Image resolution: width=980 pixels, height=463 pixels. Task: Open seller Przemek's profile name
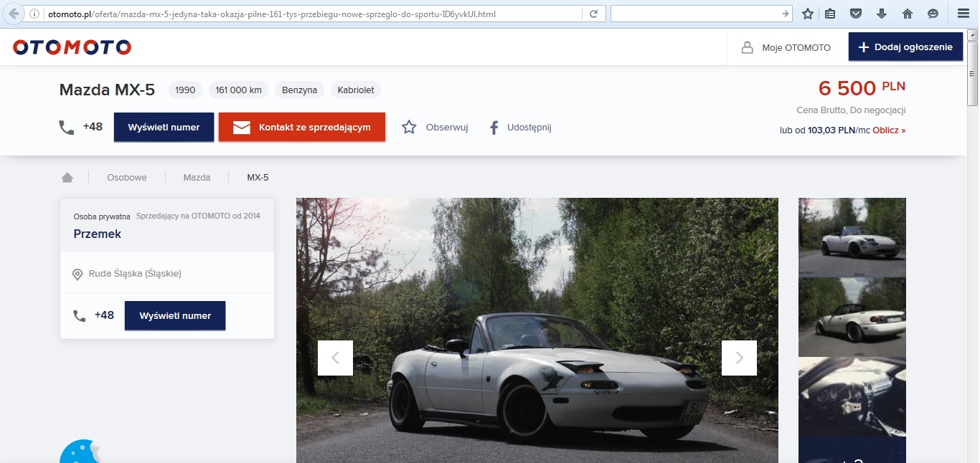click(x=98, y=234)
